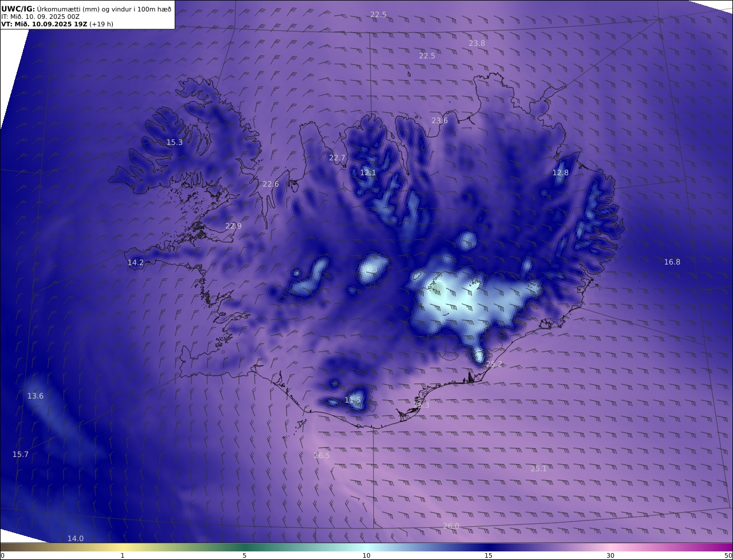Click the 0 tick label on the color scale
This screenshot has width=733, height=560.
(x=2, y=555)
